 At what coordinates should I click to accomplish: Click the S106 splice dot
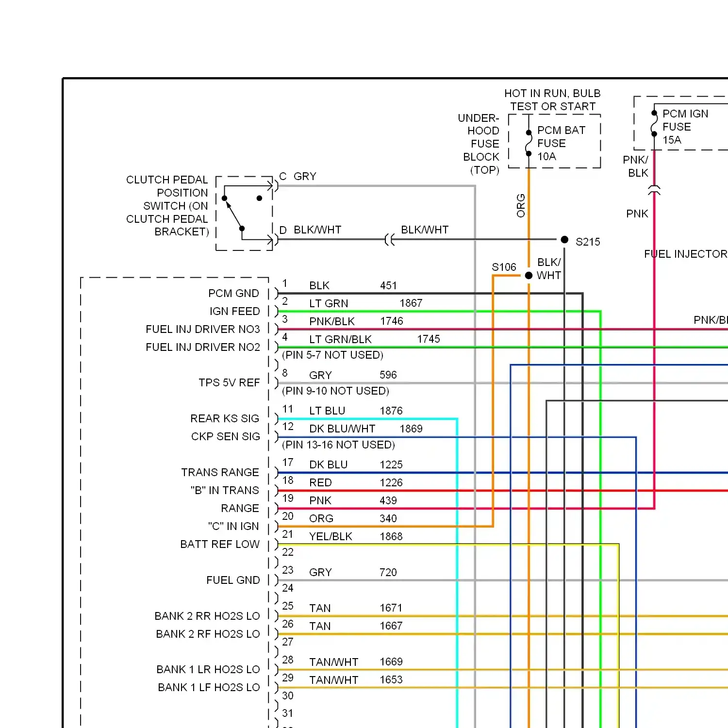click(529, 275)
